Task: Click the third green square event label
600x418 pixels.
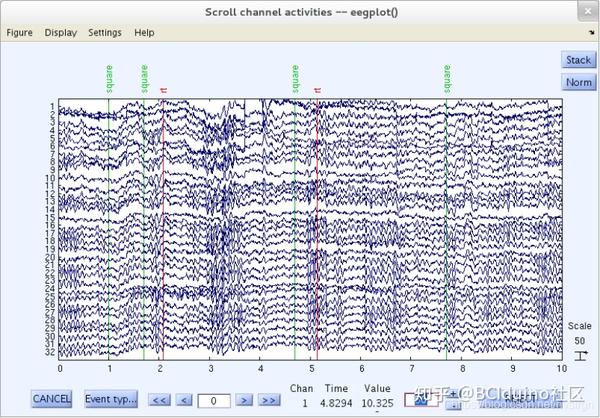Action: pyautogui.click(x=295, y=80)
